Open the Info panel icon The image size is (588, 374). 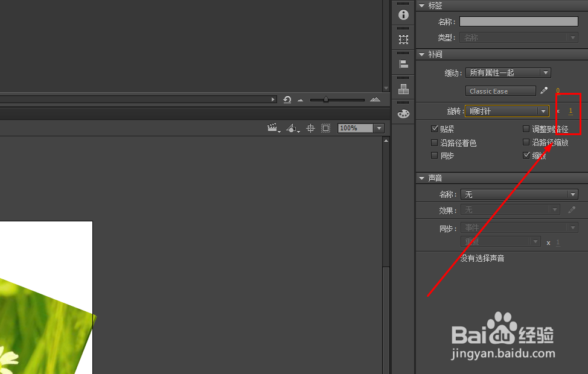pyautogui.click(x=403, y=14)
